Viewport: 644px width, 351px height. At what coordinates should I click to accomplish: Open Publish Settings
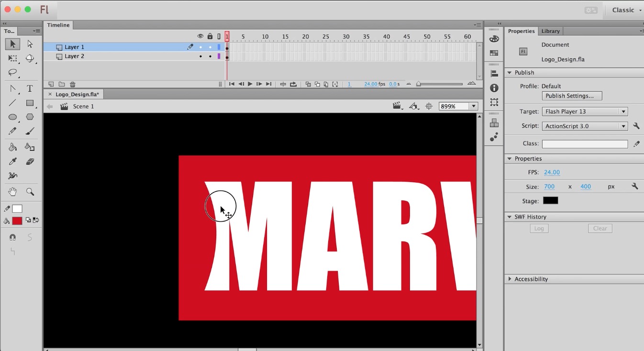click(x=572, y=96)
